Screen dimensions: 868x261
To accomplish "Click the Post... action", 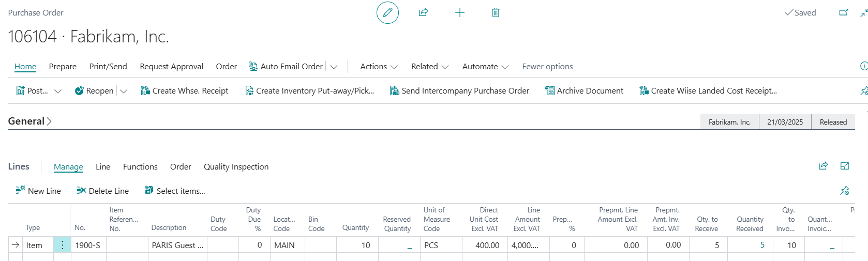I will click(32, 90).
